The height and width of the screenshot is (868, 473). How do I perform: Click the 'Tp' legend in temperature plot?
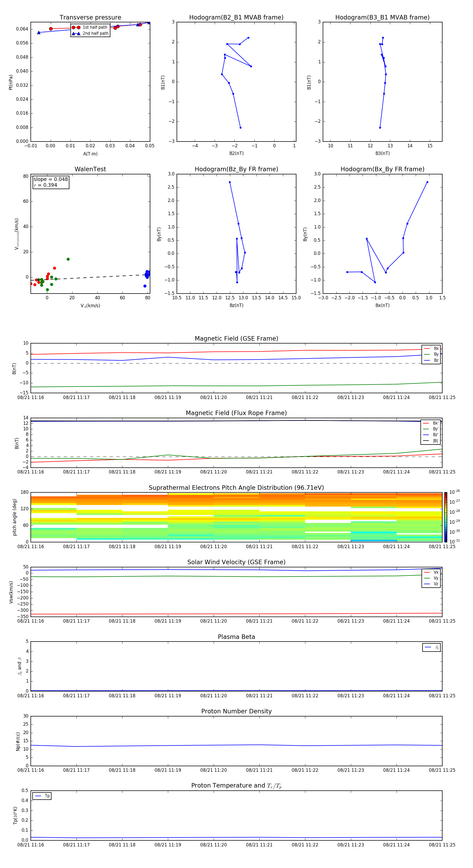[42, 796]
